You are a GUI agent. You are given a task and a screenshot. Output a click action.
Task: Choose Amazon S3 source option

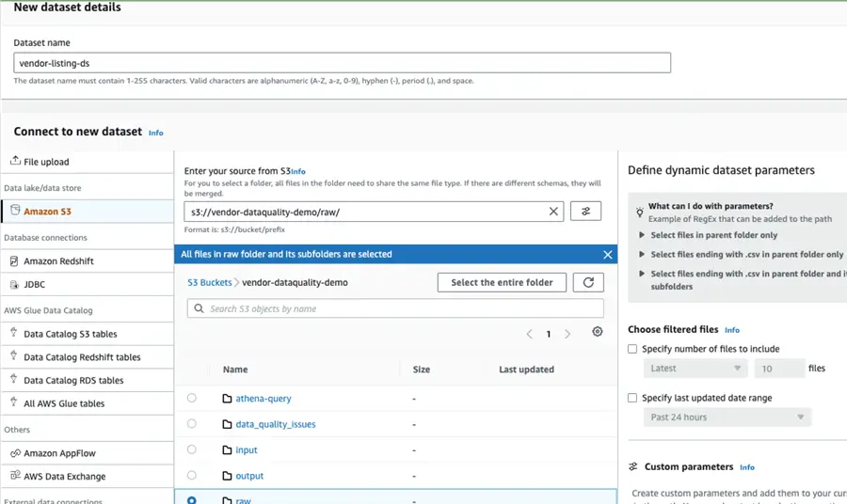pyautogui.click(x=88, y=212)
